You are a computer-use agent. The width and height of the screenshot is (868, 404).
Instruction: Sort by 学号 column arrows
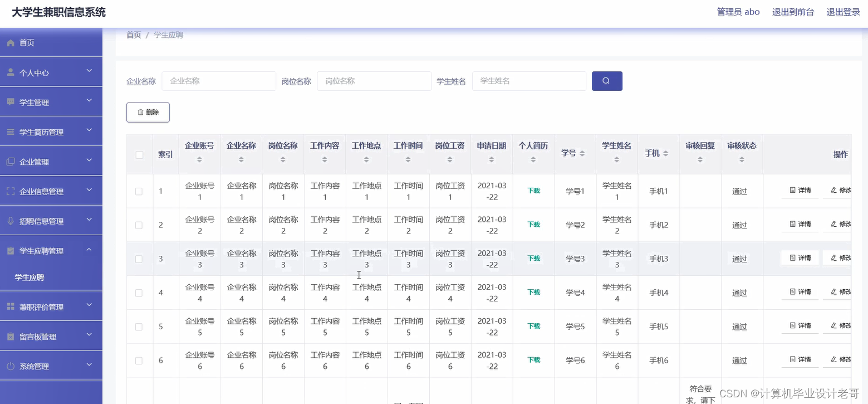[x=582, y=153]
